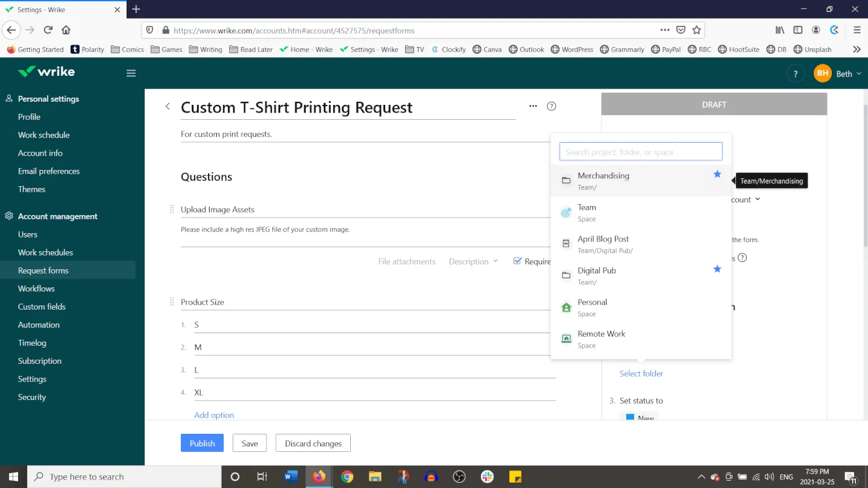Open Slack from the taskbar
This screenshot has width=868, height=488.
click(488, 477)
